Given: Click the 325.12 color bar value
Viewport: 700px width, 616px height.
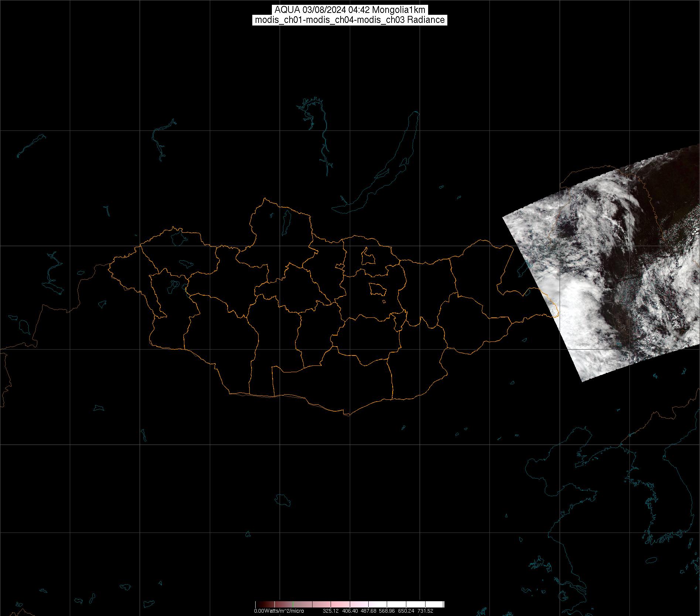Looking at the screenshot, I should point(331,611).
